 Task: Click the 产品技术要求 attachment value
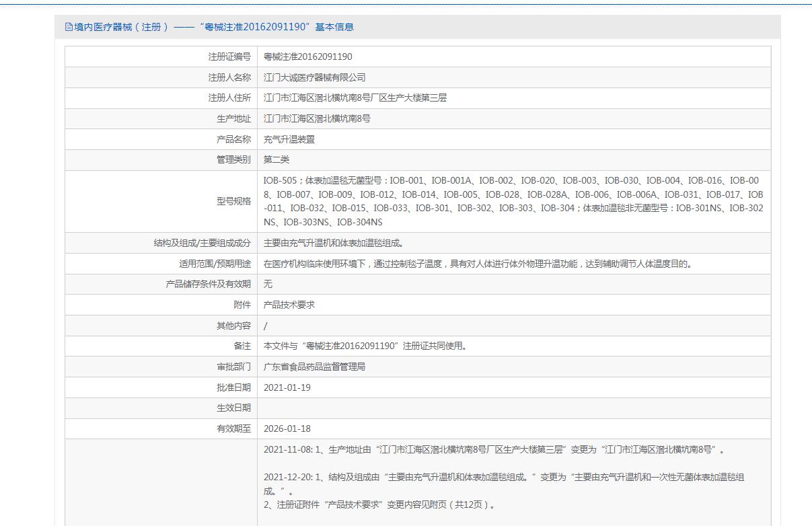[289, 305]
